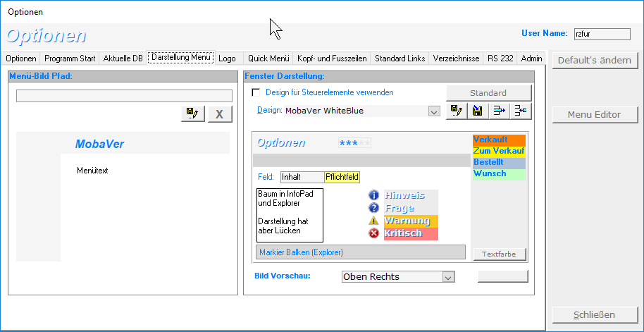Click the 'Baum in InfoPad und Explorer' box

(290, 215)
